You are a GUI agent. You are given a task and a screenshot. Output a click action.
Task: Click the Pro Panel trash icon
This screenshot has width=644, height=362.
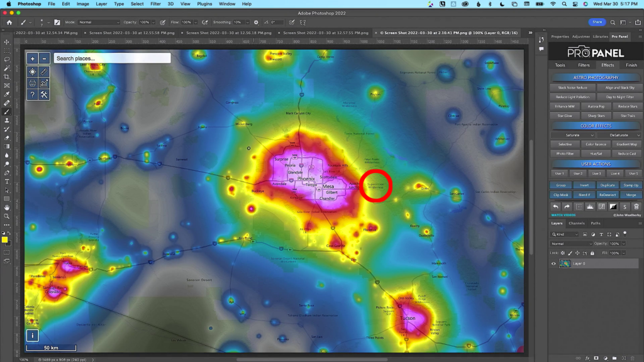pyautogui.click(x=636, y=206)
